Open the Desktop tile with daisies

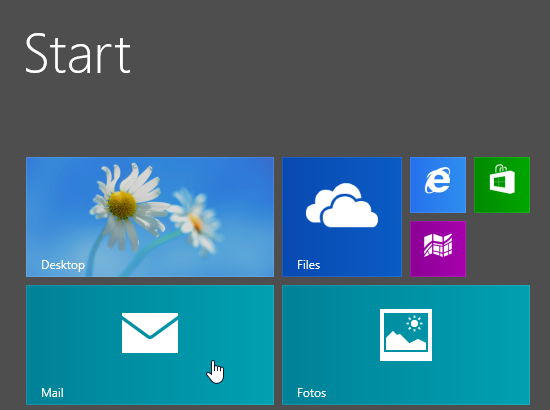click(x=150, y=217)
